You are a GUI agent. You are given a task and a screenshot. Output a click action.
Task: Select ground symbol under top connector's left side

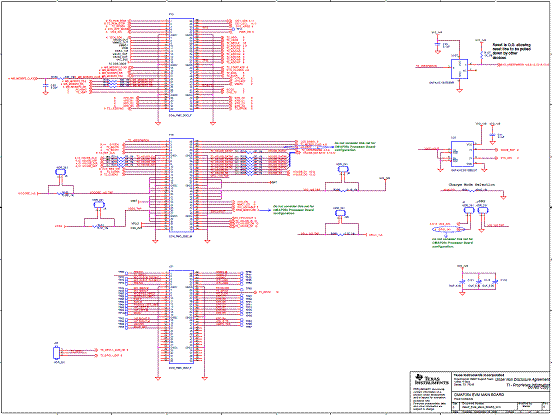tap(158, 123)
